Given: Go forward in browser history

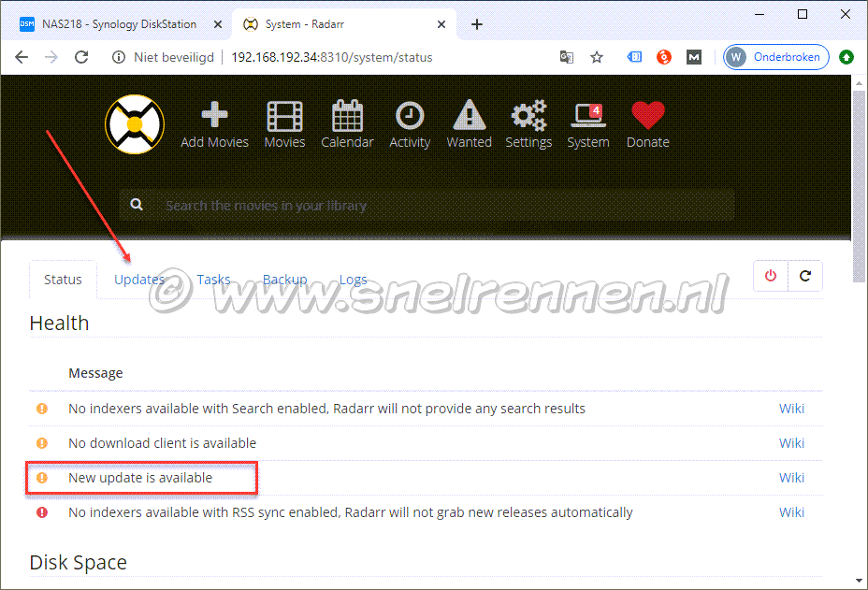Looking at the screenshot, I should 51,57.
